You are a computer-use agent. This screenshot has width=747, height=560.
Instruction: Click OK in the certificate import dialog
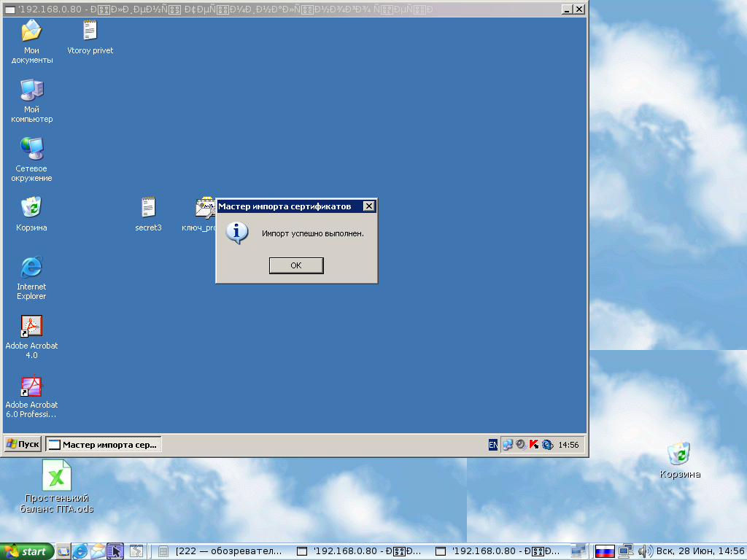click(295, 265)
